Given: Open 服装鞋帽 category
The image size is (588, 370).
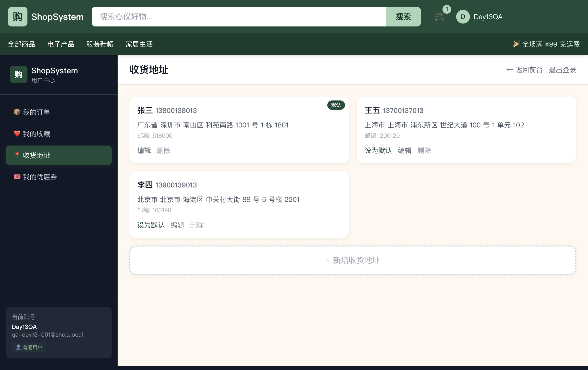Looking at the screenshot, I should [100, 44].
